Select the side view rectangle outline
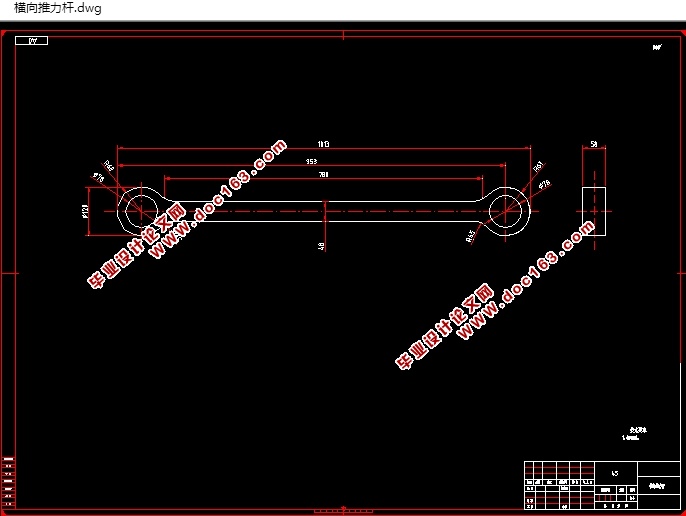This screenshot has height=516, width=686. coord(594,211)
